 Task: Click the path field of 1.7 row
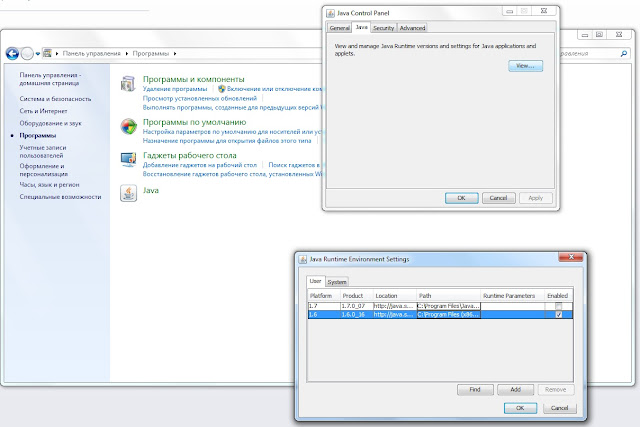[x=448, y=306]
